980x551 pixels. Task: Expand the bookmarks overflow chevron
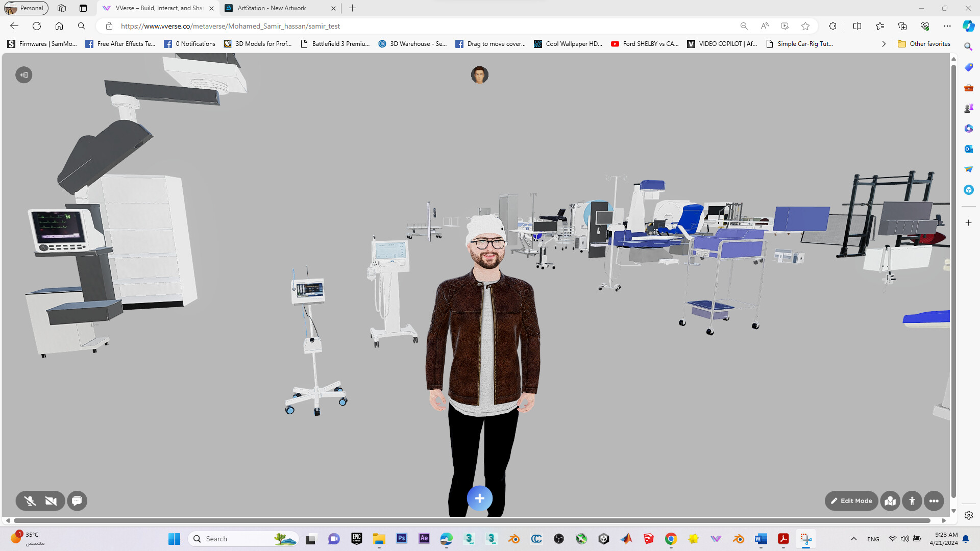[884, 44]
